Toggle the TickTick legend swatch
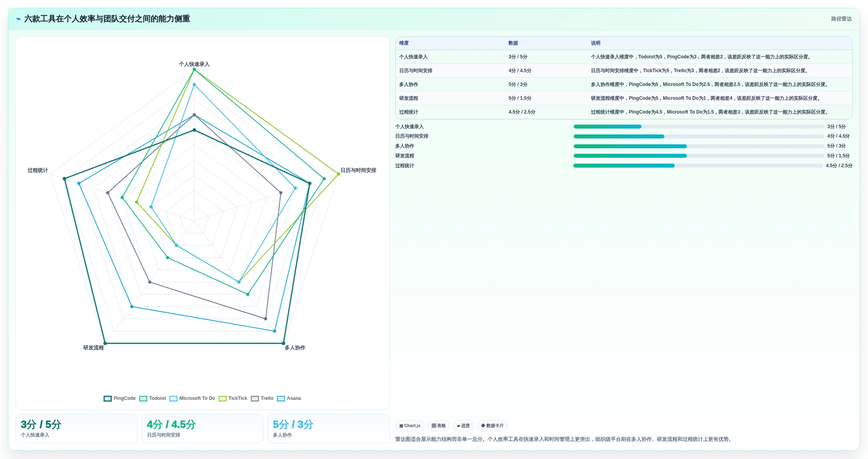Screen dimensions: 868x459 [223, 399]
